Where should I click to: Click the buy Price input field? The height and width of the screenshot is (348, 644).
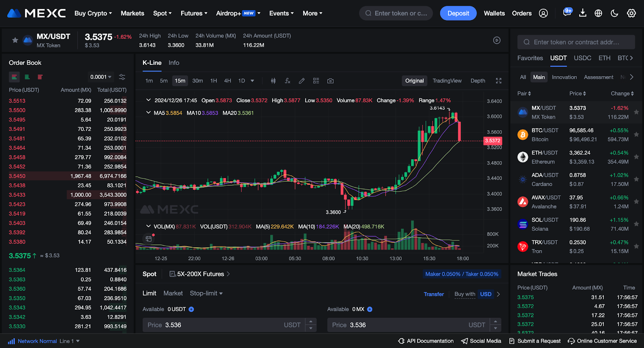pos(229,325)
